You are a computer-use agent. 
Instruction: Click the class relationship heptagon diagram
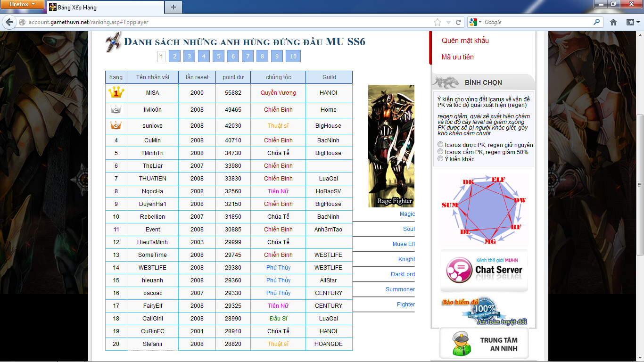484,209
